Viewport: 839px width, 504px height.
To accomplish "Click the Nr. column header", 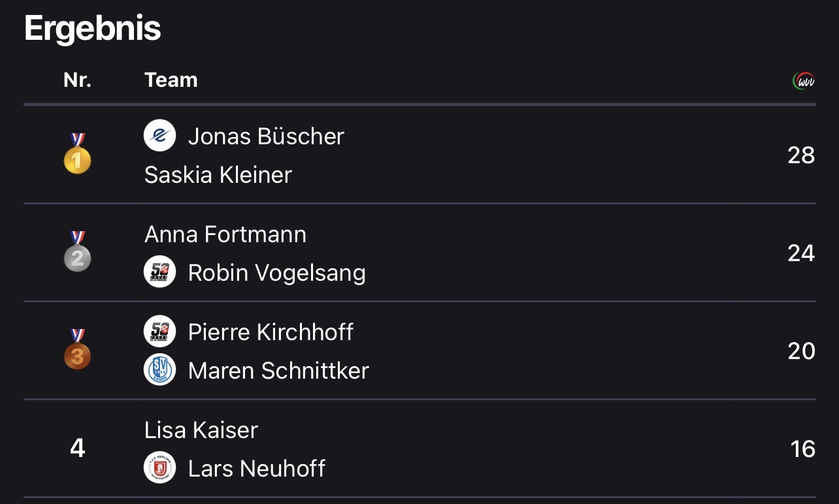I will (77, 80).
